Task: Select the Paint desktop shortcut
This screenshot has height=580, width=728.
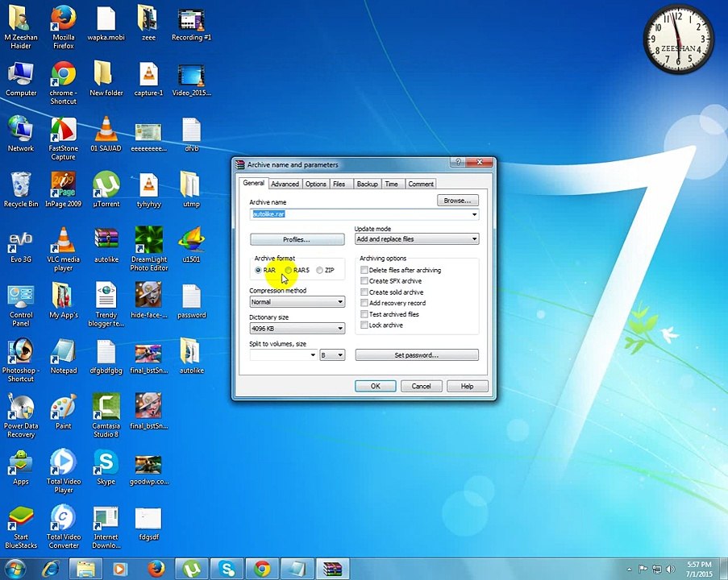Action: point(64,412)
